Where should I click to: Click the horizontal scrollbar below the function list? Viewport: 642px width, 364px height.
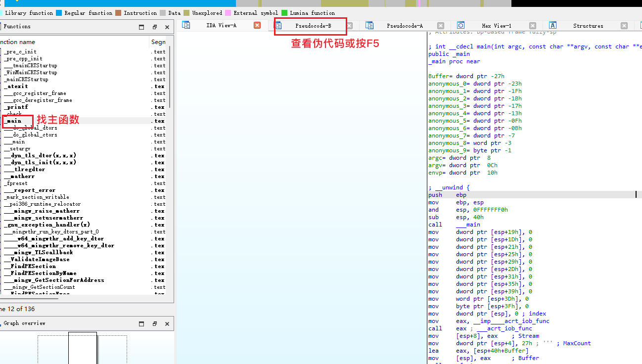coord(30,297)
